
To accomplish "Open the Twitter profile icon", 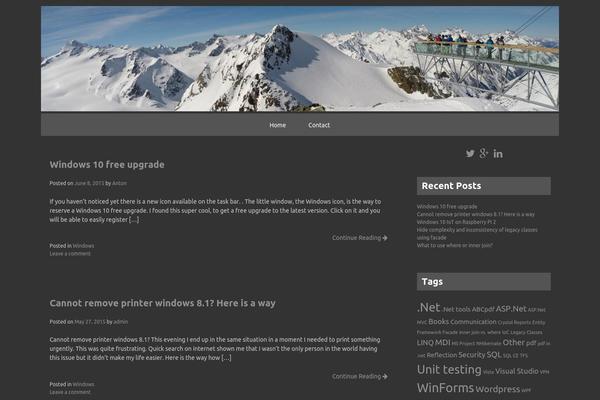I will [x=470, y=153].
